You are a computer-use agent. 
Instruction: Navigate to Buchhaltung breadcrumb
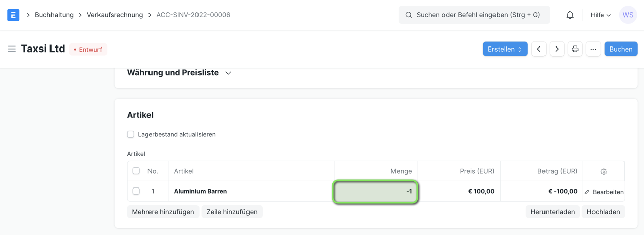[x=54, y=15]
